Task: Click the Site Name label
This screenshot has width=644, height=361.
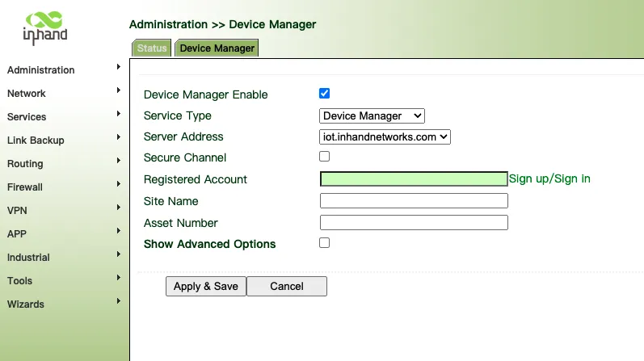Action: click(170, 201)
